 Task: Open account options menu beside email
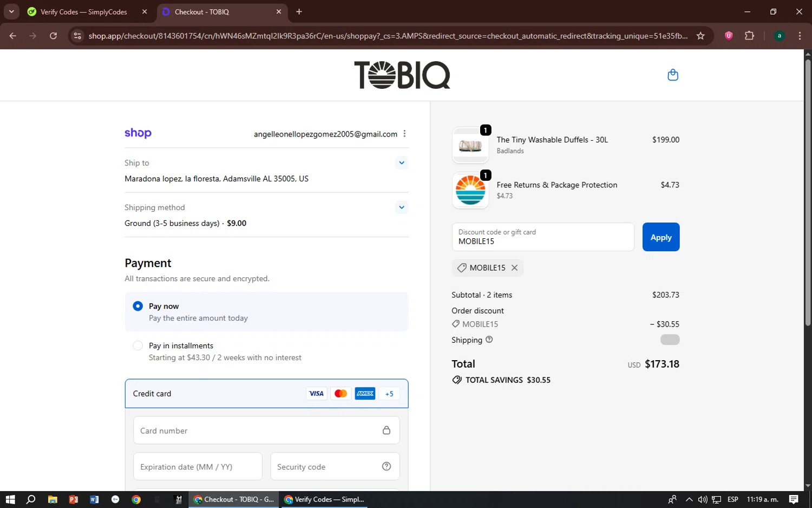[404, 134]
